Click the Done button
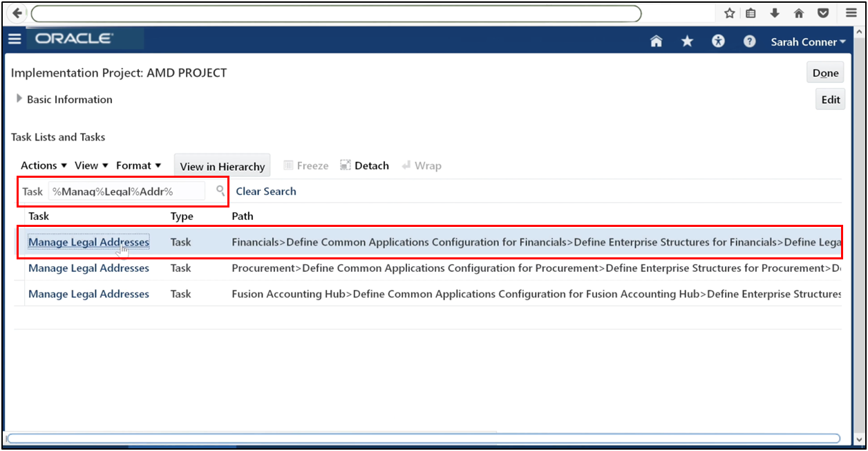The width and height of the screenshot is (868, 451). (824, 72)
